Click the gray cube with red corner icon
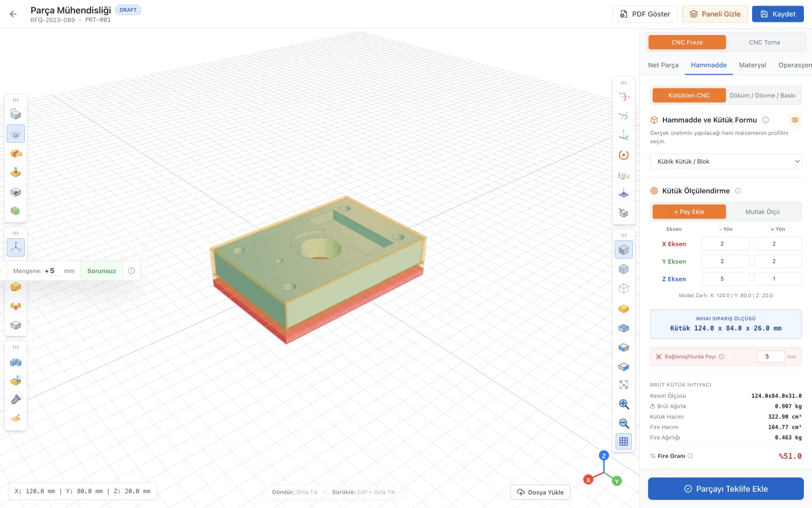The image size is (812, 508). [x=624, y=213]
